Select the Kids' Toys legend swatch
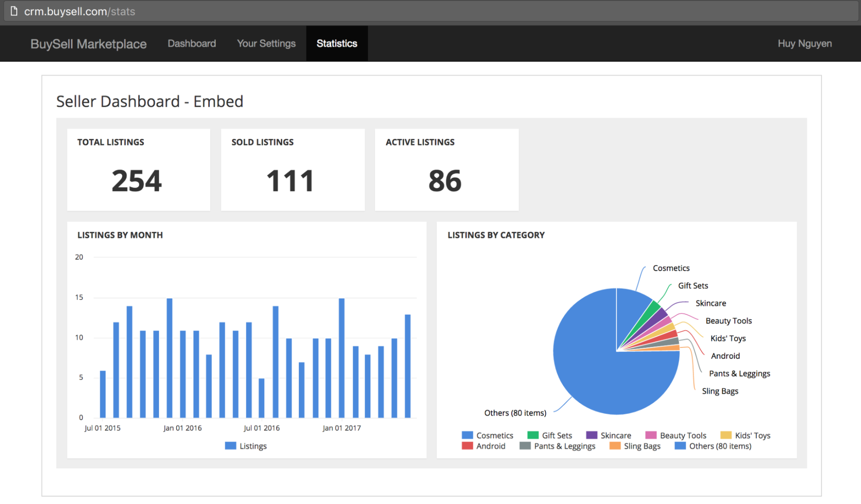 [x=727, y=435]
